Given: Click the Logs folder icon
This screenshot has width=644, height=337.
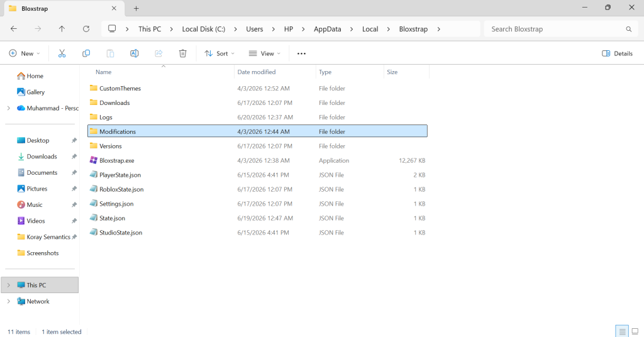Looking at the screenshot, I should point(94,117).
